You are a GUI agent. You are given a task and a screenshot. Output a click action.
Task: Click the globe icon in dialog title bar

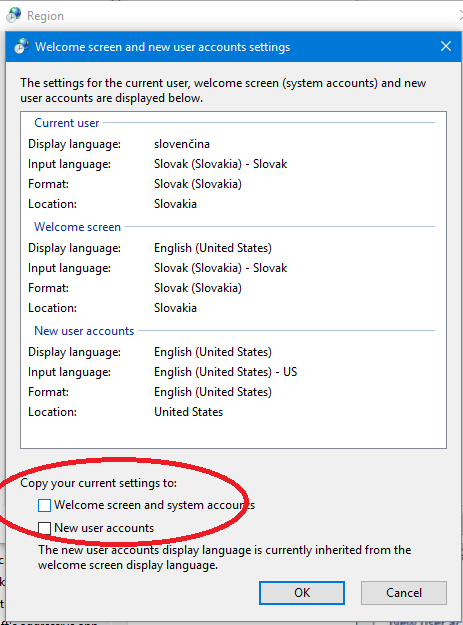22,47
